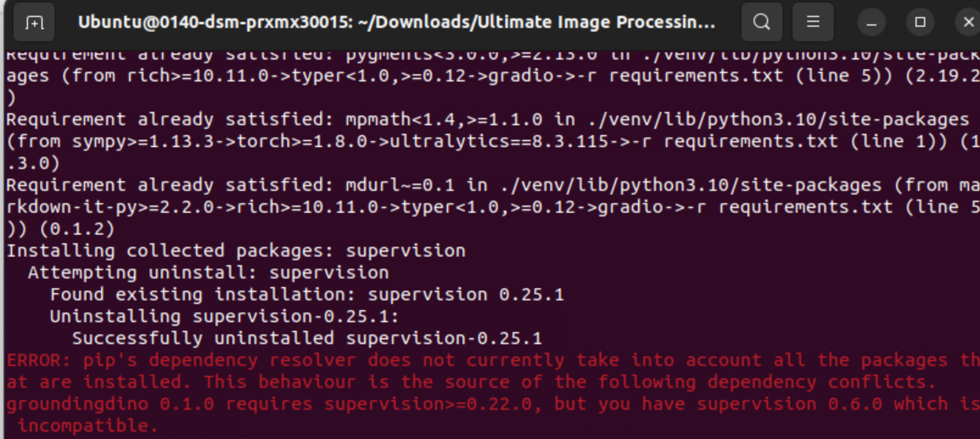Click the groundingdino 0.1.0 conflict text

[x=183, y=403]
